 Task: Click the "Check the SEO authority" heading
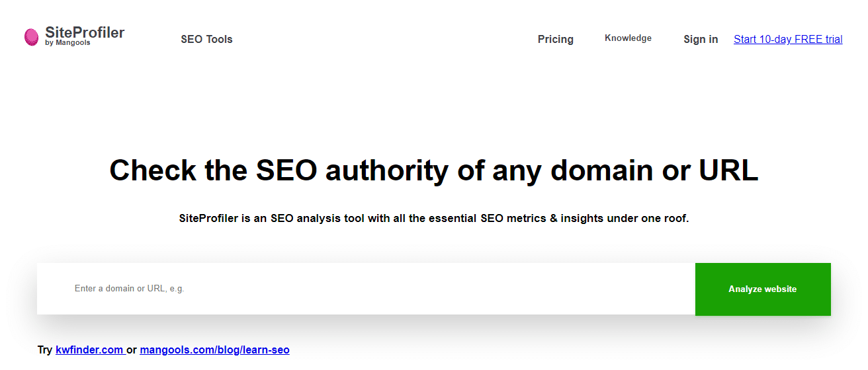point(434,170)
